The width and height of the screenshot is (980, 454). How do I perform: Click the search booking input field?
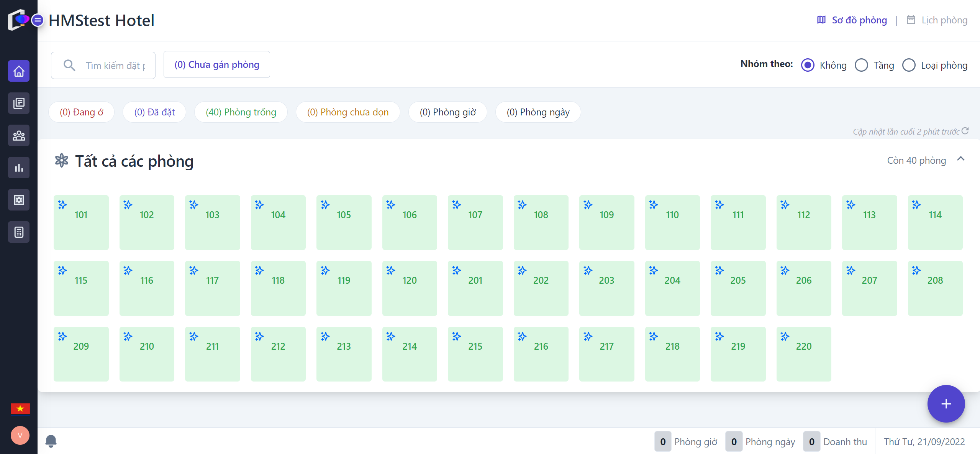115,66
